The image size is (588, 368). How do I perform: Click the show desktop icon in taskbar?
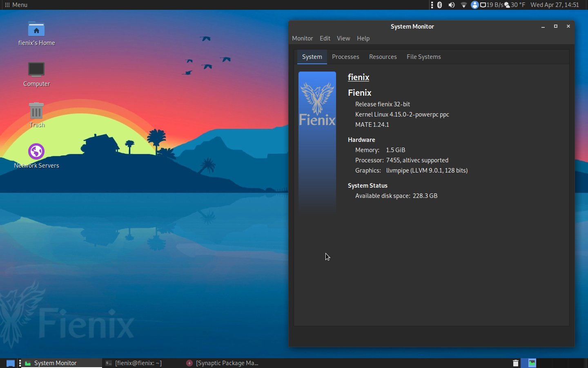pyautogui.click(x=10, y=363)
